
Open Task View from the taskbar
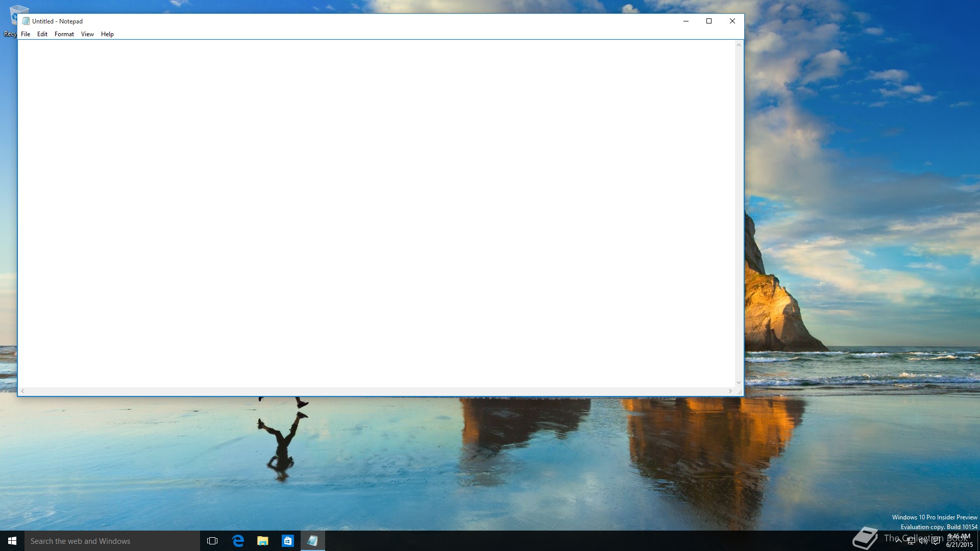(212, 541)
